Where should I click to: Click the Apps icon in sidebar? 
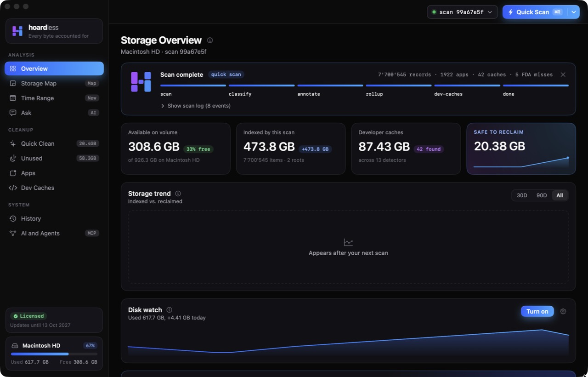click(13, 173)
